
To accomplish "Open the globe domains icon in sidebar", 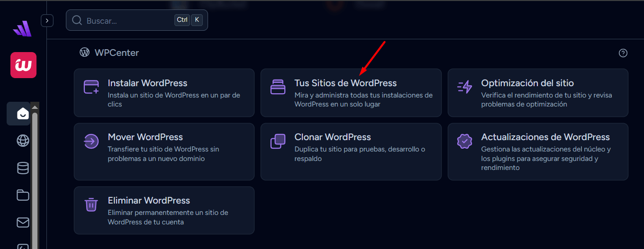I will click(22, 141).
